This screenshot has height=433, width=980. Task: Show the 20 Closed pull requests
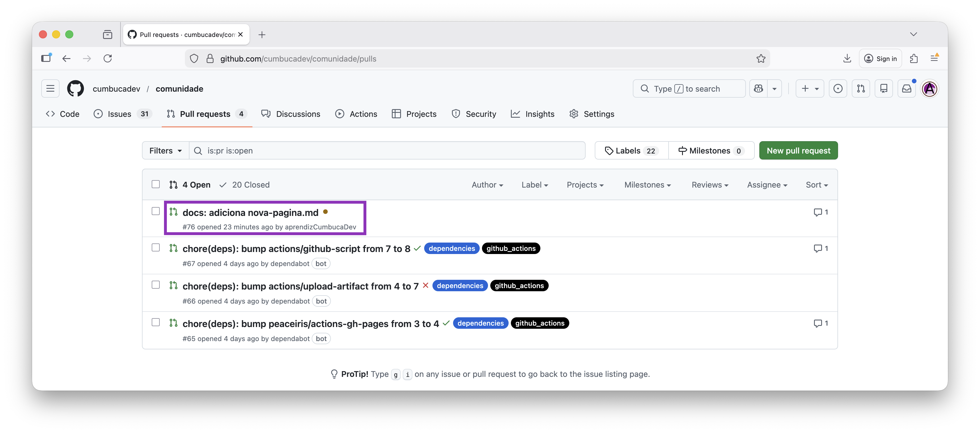point(245,185)
